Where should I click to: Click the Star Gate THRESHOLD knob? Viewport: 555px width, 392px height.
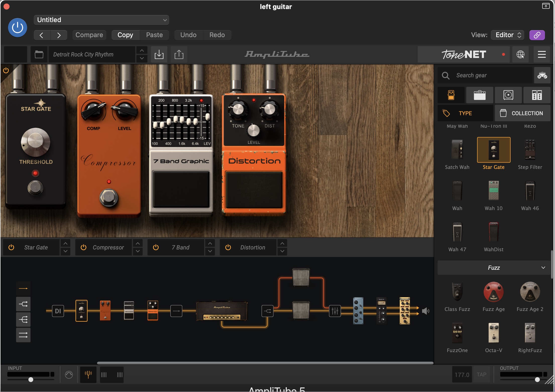click(x=35, y=142)
